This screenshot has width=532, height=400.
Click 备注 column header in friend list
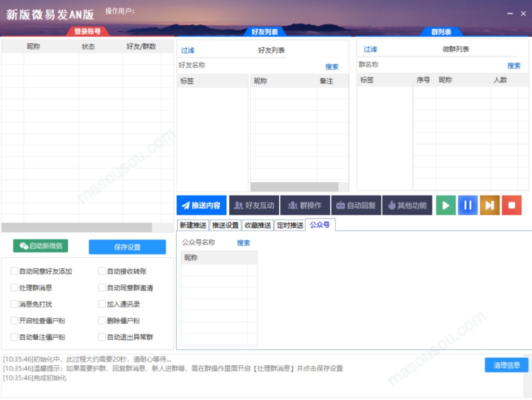[x=326, y=81]
